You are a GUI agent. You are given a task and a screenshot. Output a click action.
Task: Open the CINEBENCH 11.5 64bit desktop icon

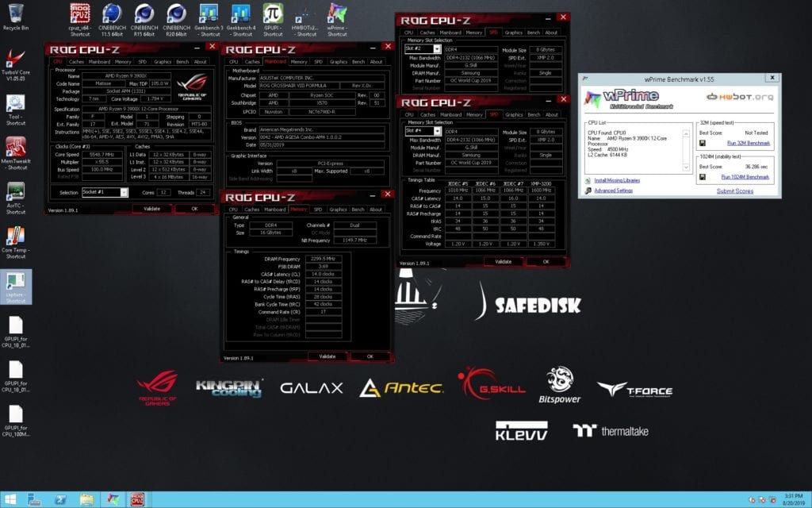112,20
